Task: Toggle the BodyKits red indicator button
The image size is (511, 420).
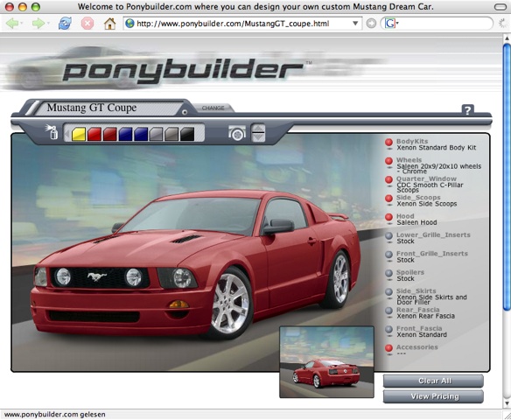Action: point(388,143)
